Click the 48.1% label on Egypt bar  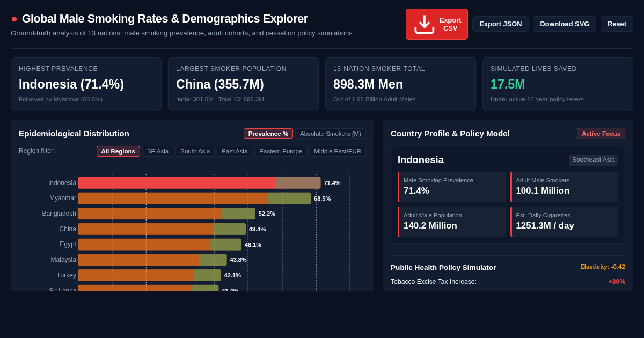[x=253, y=245]
